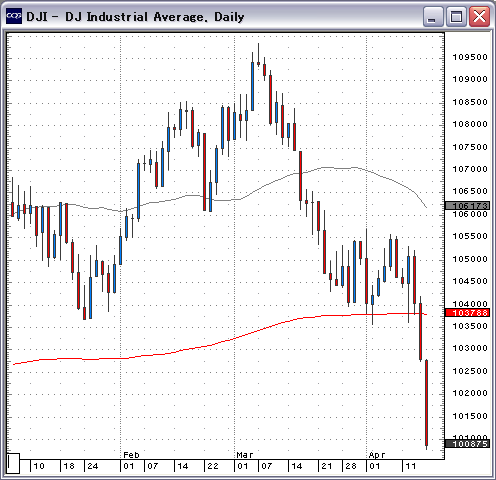Viewport: 496px width, 480px height.
Task: Click date 28 on the time axis
Action: [x=351, y=466]
